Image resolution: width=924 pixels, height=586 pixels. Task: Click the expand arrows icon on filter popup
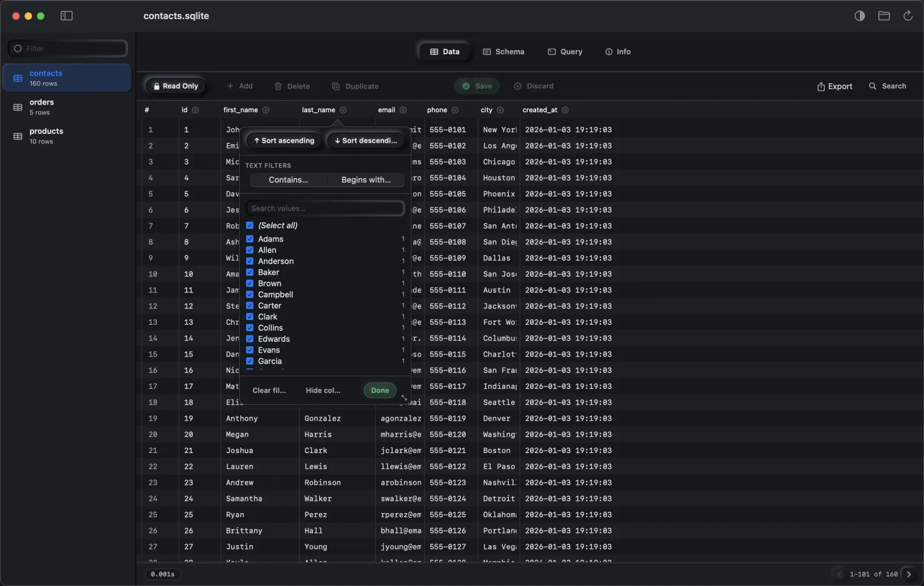tap(404, 398)
